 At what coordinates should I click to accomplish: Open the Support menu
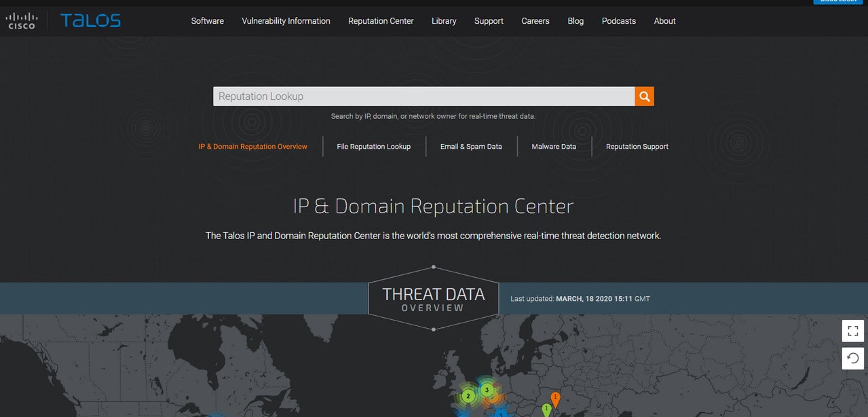point(489,21)
